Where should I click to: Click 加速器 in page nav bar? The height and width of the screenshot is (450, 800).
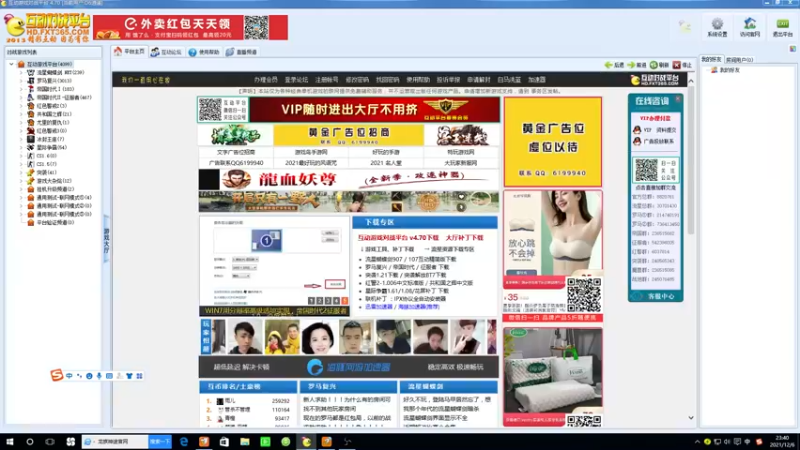(x=537, y=80)
